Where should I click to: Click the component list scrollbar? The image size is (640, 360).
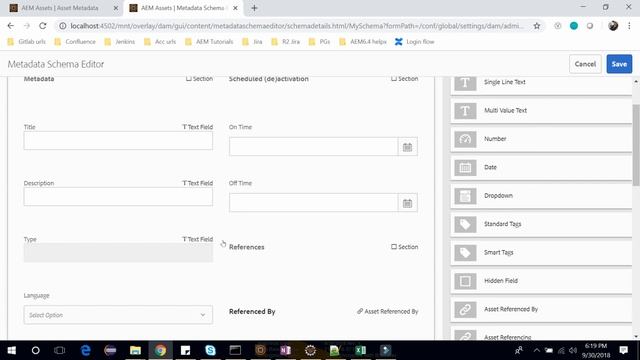tap(636, 145)
